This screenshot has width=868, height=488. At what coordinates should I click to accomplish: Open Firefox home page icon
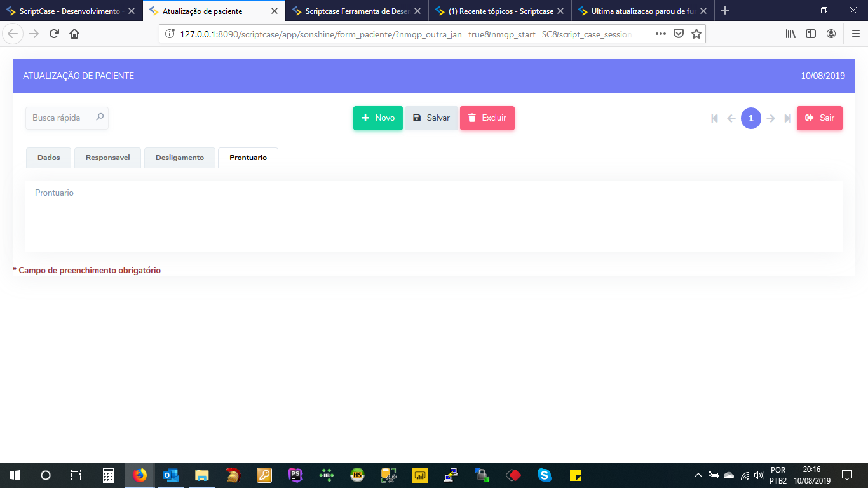[74, 34]
